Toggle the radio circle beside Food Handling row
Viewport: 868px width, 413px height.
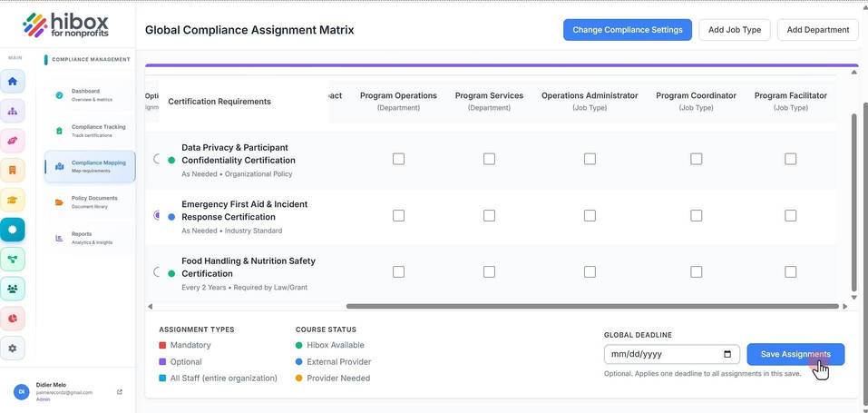(x=157, y=271)
